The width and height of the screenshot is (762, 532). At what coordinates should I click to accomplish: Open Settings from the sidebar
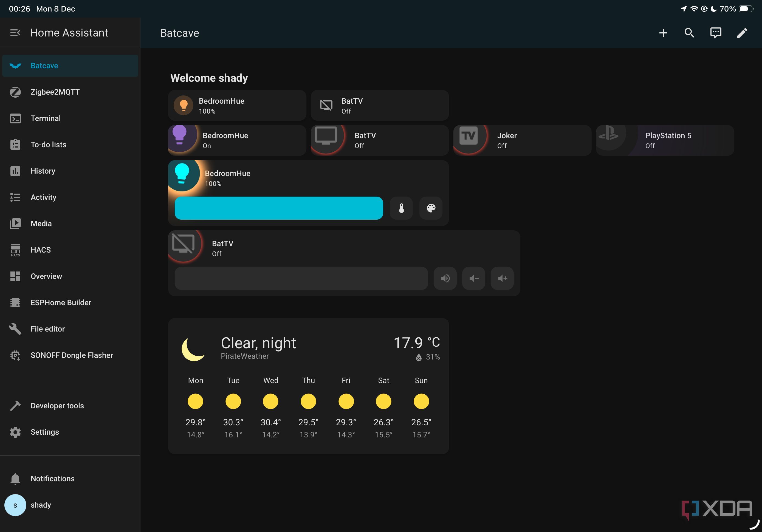(70, 432)
